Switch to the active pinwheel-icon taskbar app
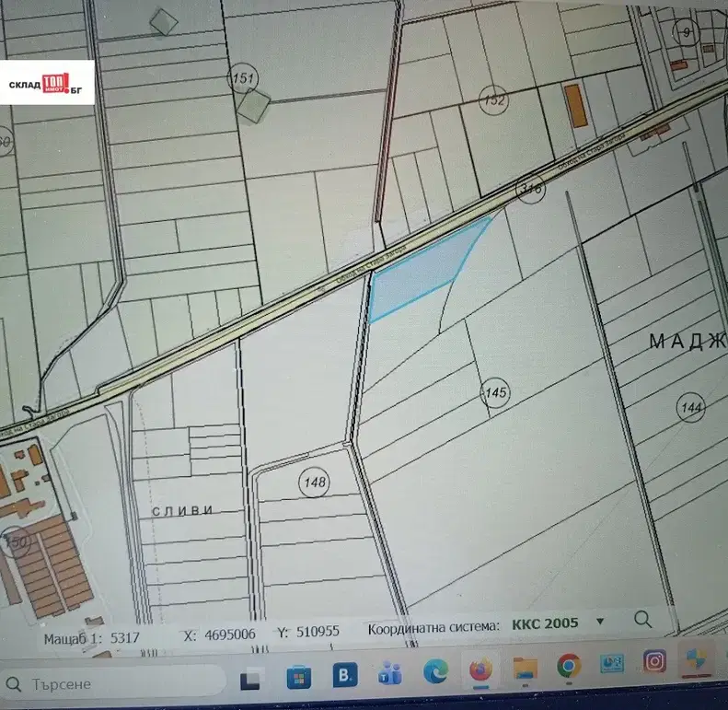This screenshot has height=710, width=728. click(x=696, y=658)
